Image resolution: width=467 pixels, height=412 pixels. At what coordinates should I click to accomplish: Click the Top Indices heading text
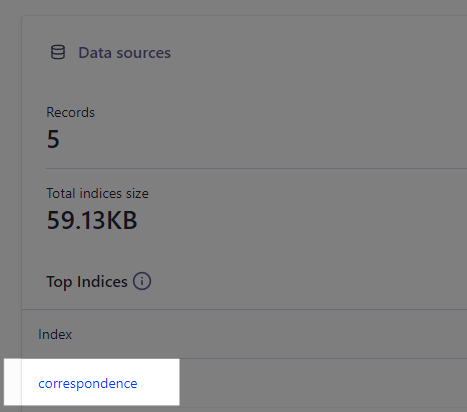click(x=87, y=282)
